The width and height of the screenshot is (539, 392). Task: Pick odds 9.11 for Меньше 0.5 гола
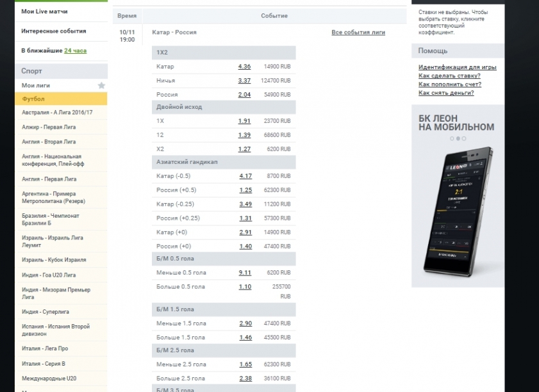[245, 273]
